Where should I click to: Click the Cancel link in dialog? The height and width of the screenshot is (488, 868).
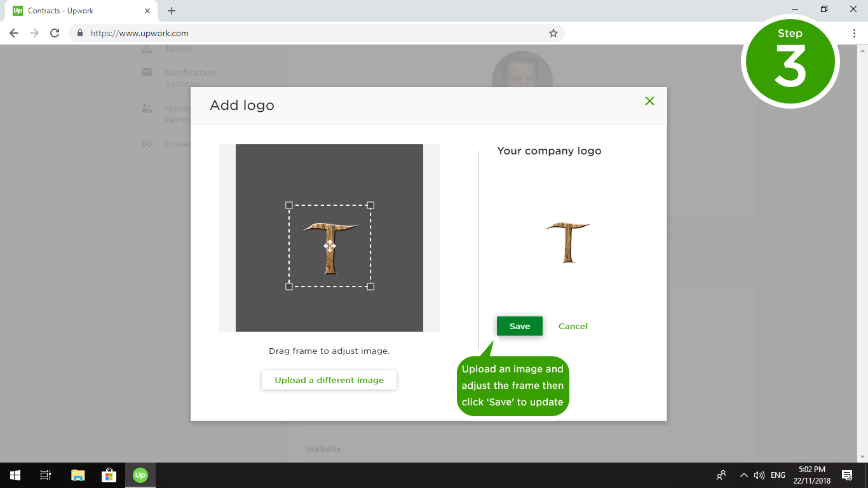pos(573,326)
